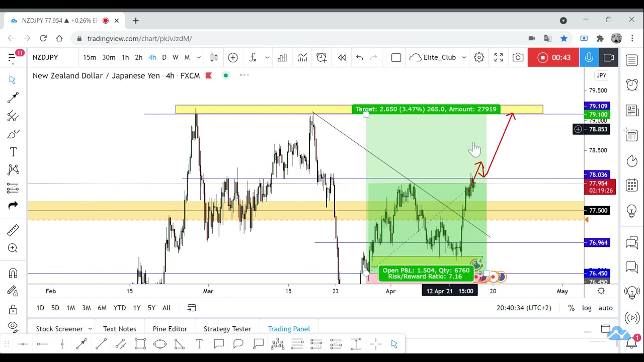The width and height of the screenshot is (644, 362).
Task: Expand the Stock Screener dropdown arrow
Action: (x=90, y=329)
